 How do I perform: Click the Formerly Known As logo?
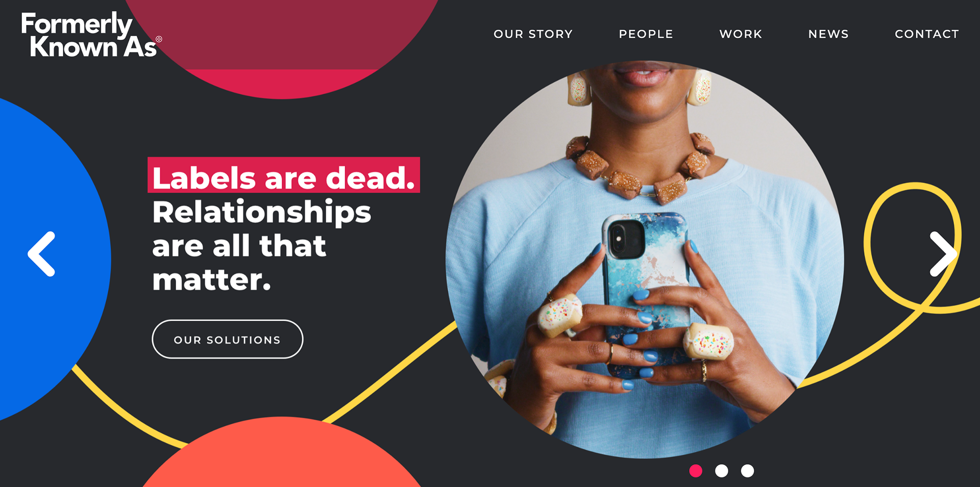[x=91, y=35]
